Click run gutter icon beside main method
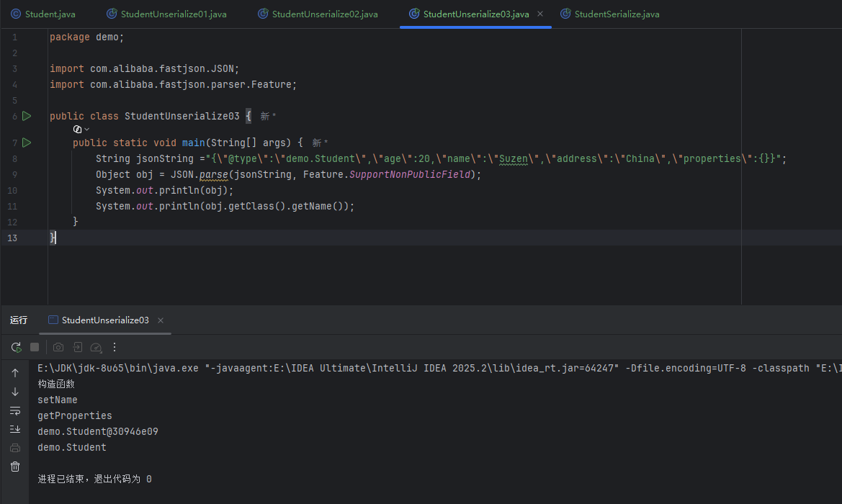Viewport: 842px width, 504px height. click(27, 143)
